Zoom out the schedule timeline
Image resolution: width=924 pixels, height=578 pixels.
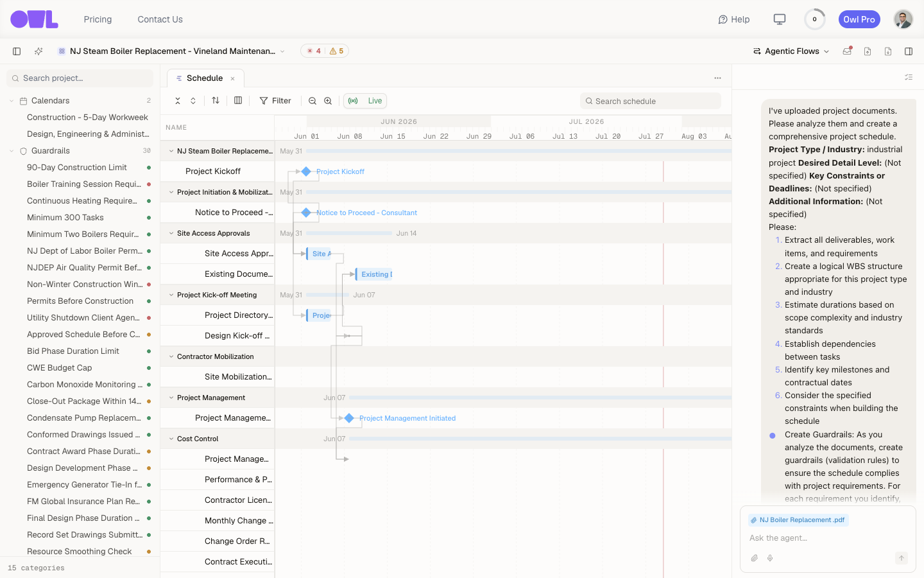click(x=312, y=101)
